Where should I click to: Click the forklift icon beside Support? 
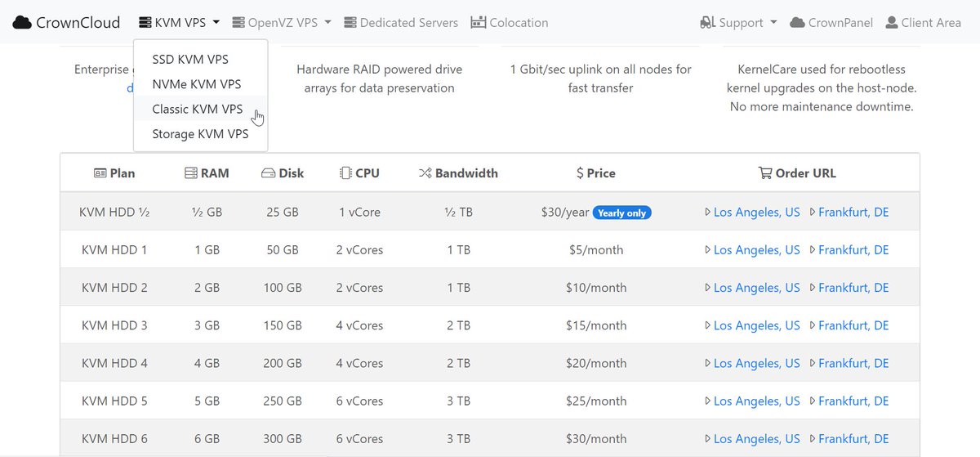(707, 23)
